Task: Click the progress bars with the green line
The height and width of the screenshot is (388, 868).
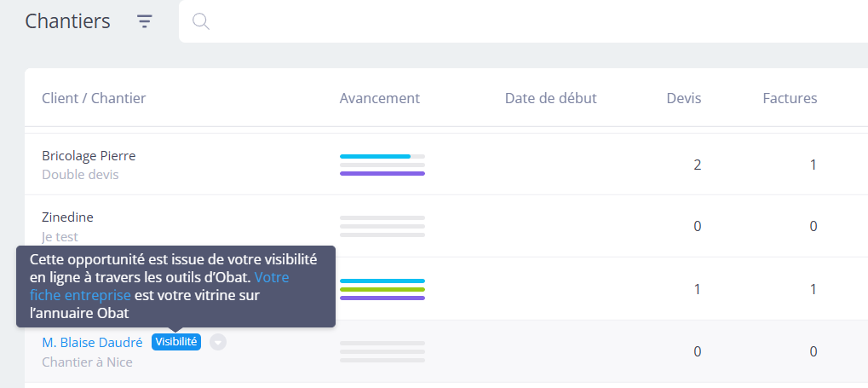Action: tap(382, 289)
